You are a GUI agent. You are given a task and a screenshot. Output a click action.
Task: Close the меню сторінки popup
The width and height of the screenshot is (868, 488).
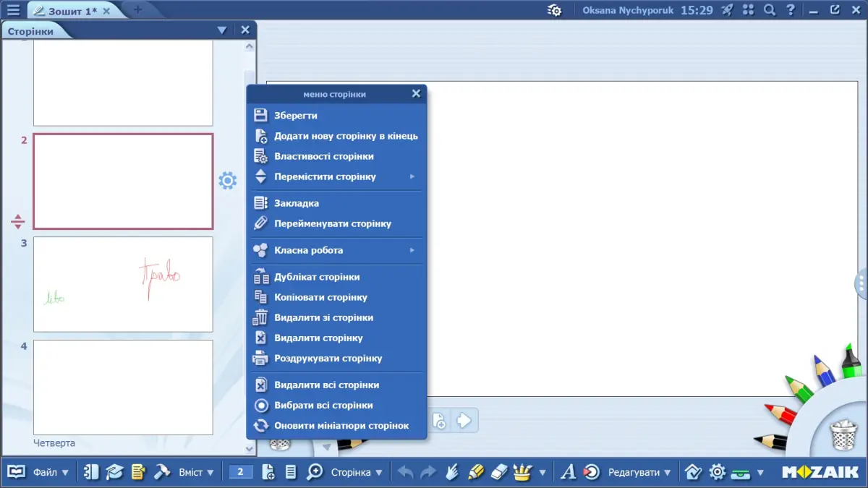point(416,93)
